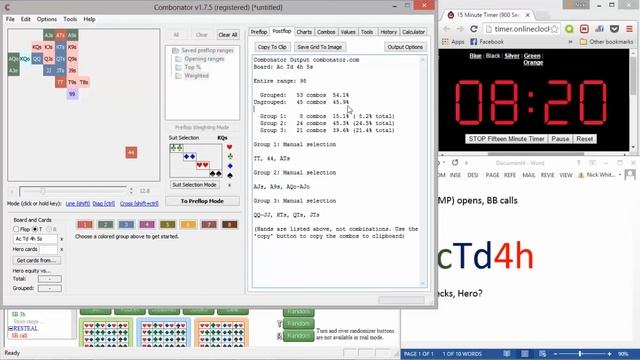640x360 pixels.
Task: Click the redo icon in Word's quick access toolbar
Action: click(455, 162)
